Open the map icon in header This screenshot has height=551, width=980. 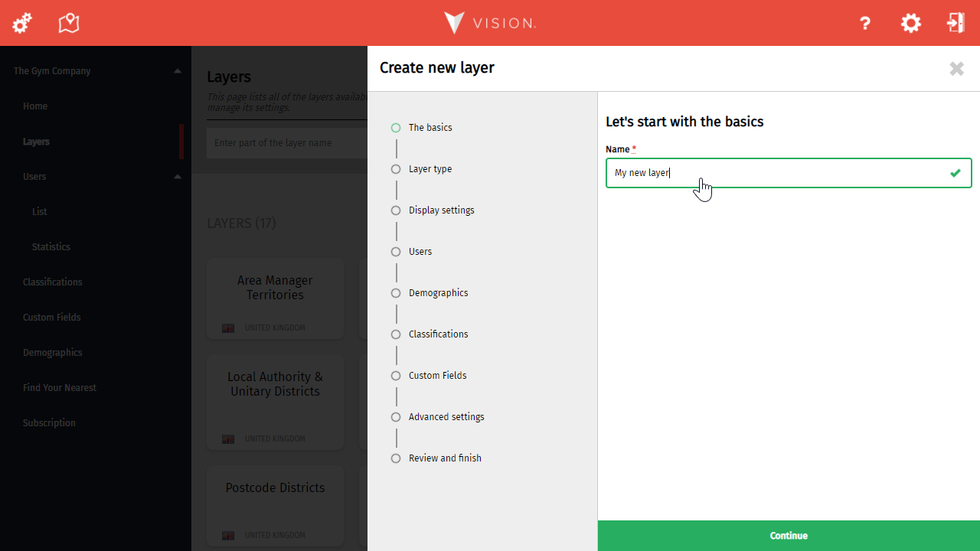[x=69, y=23]
